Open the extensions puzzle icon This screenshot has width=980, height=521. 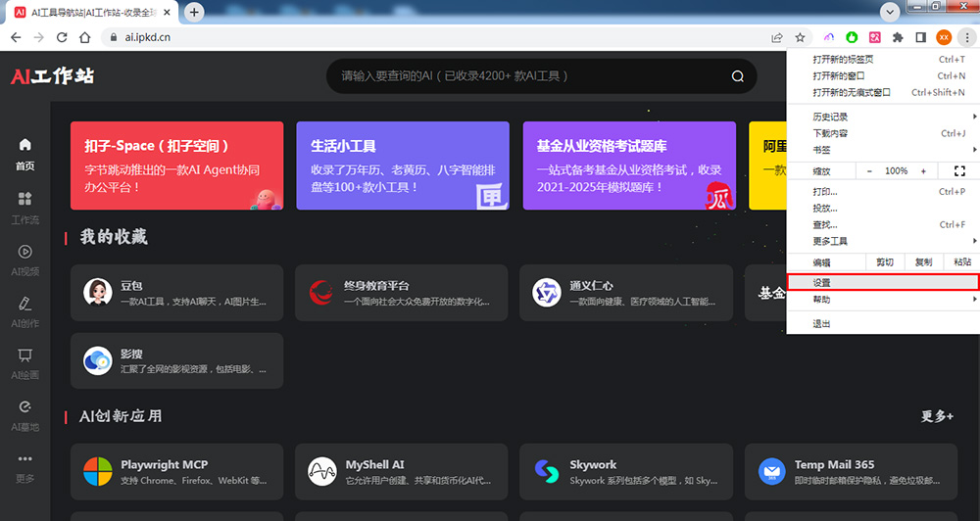click(x=898, y=37)
